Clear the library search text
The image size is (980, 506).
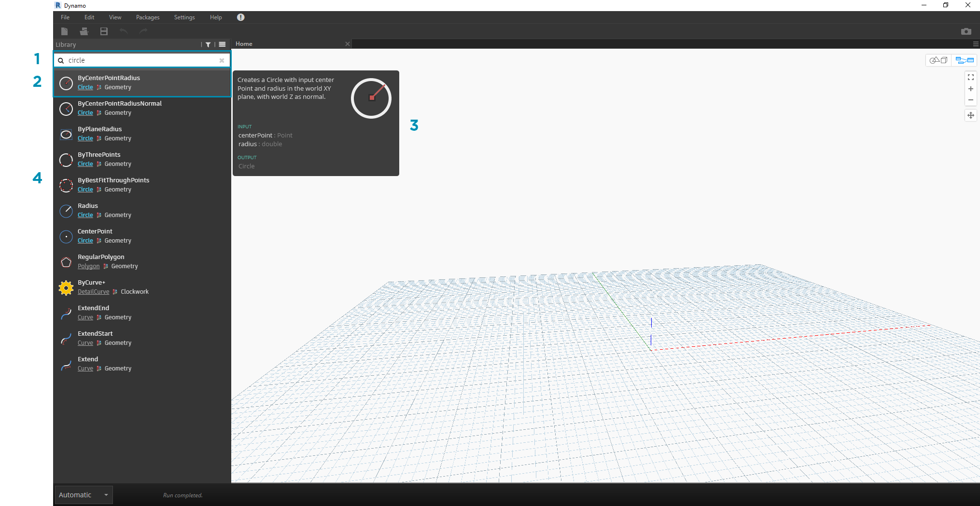(222, 60)
